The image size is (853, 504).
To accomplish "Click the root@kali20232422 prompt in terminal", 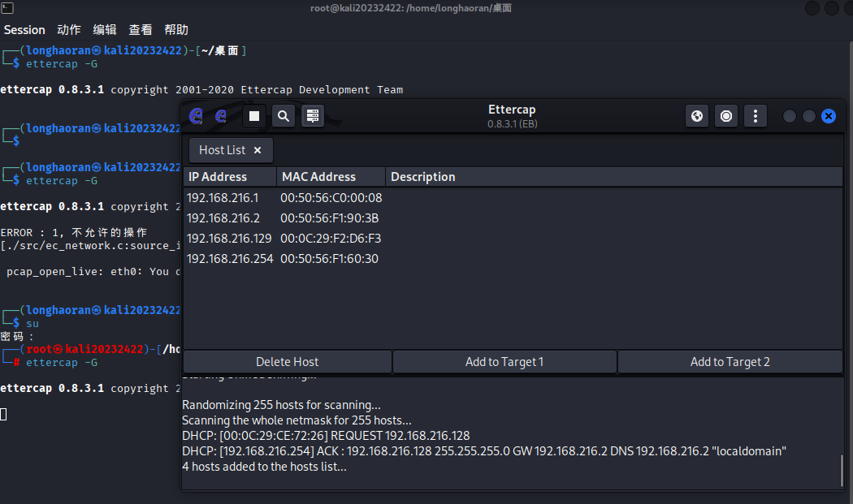I will pos(84,349).
